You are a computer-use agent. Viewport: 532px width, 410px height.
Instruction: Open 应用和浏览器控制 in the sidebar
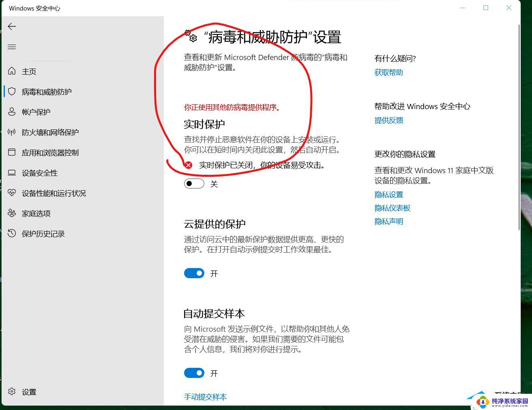pos(50,152)
